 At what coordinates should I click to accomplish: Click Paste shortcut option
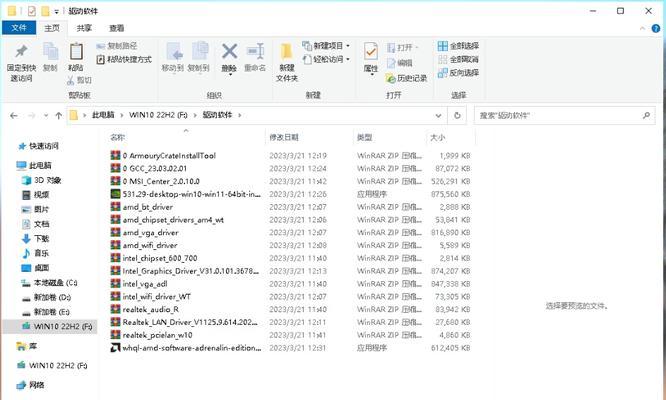pos(124,59)
